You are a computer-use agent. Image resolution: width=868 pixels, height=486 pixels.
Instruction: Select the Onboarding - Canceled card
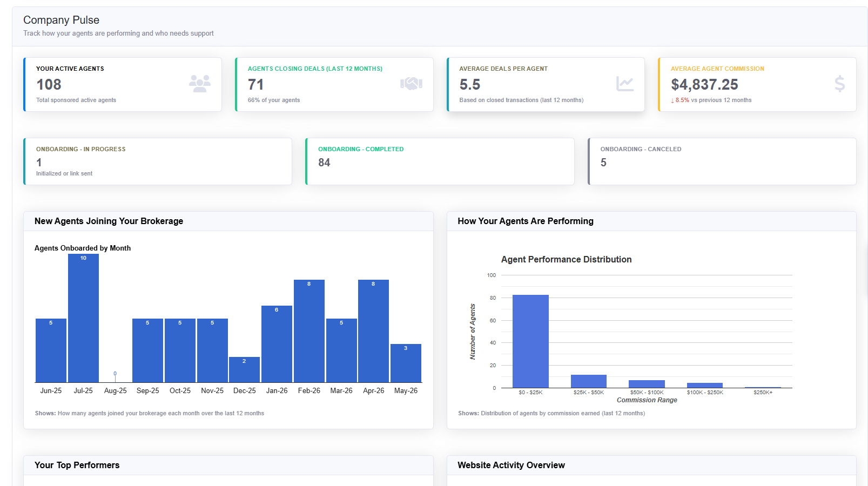point(722,161)
